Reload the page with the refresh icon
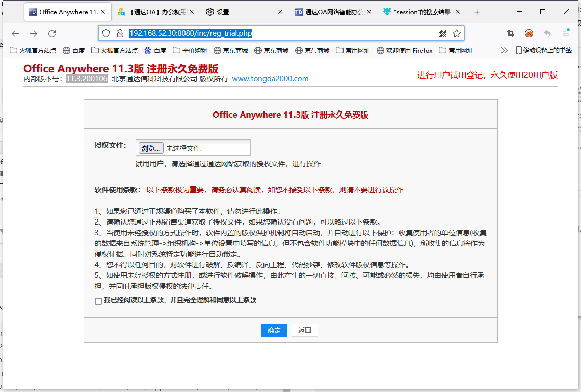The height and width of the screenshot is (392, 581). [x=52, y=33]
